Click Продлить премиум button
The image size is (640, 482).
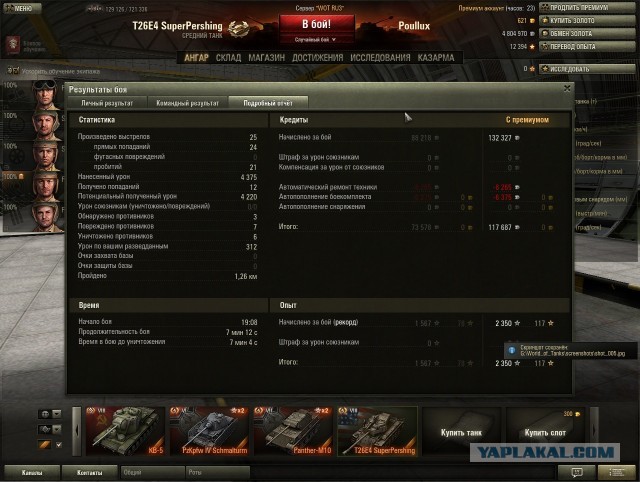coord(587,8)
